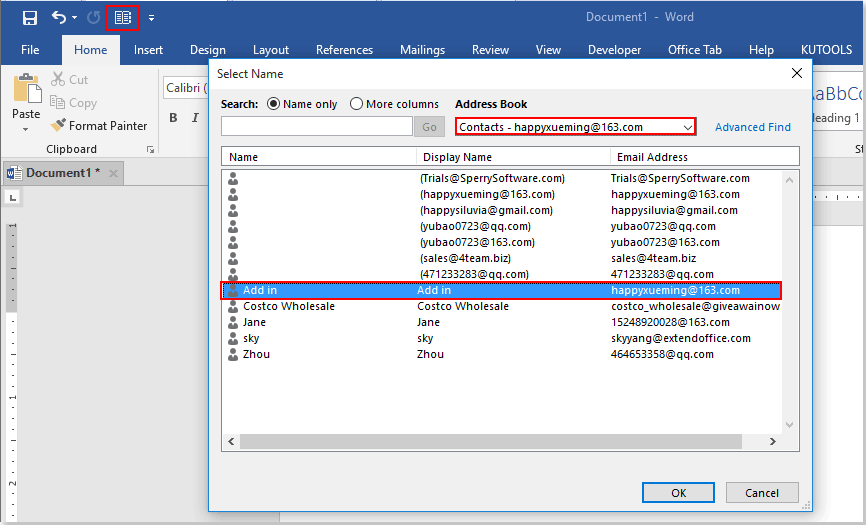This screenshot has width=866, height=525.
Task: Click the Undo arrow icon
Action: pos(59,18)
